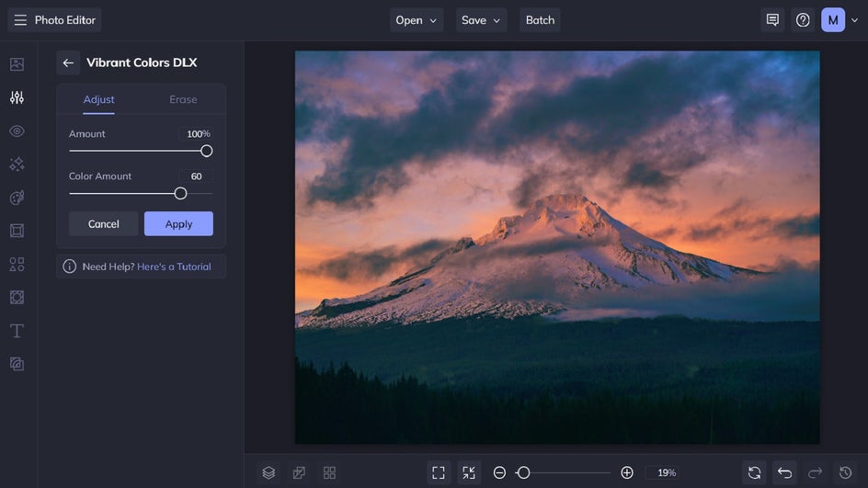868x488 pixels.
Task: Switch to the Adjust tab
Action: point(98,99)
